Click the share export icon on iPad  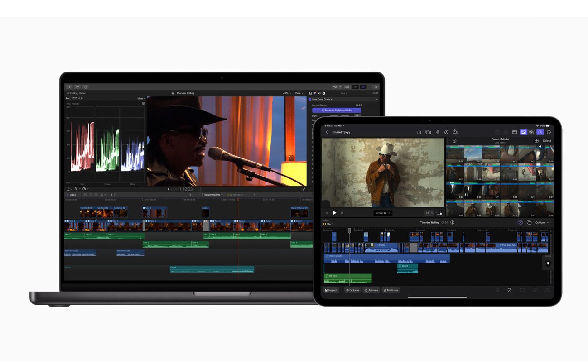click(455, 132)
